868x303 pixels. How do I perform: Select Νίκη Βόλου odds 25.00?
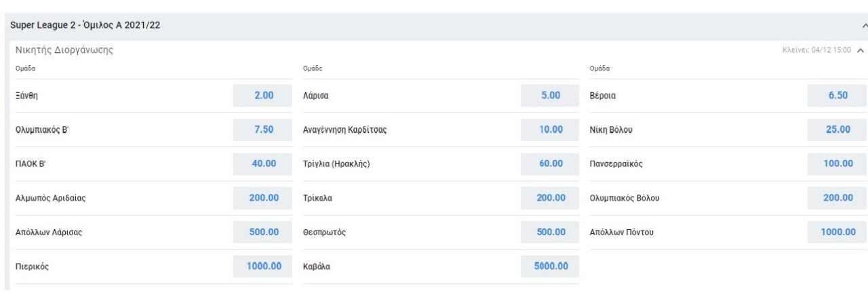pyautogui.click(x=837, y=129)
